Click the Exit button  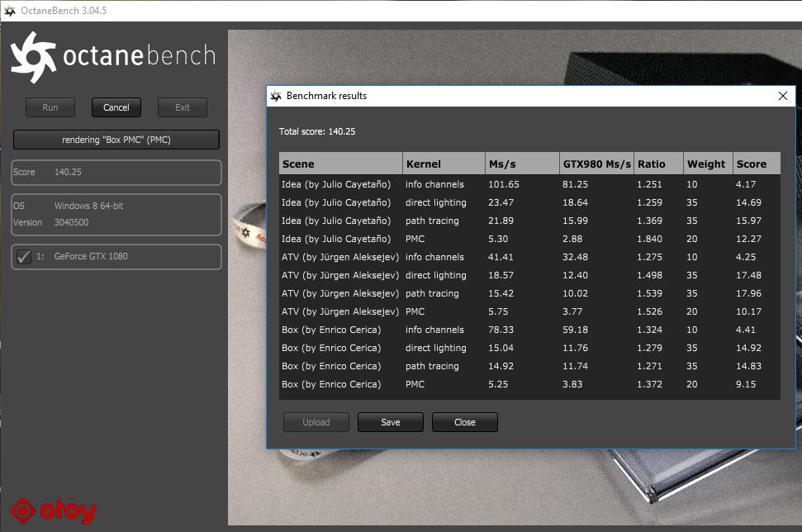click(182, 107)
